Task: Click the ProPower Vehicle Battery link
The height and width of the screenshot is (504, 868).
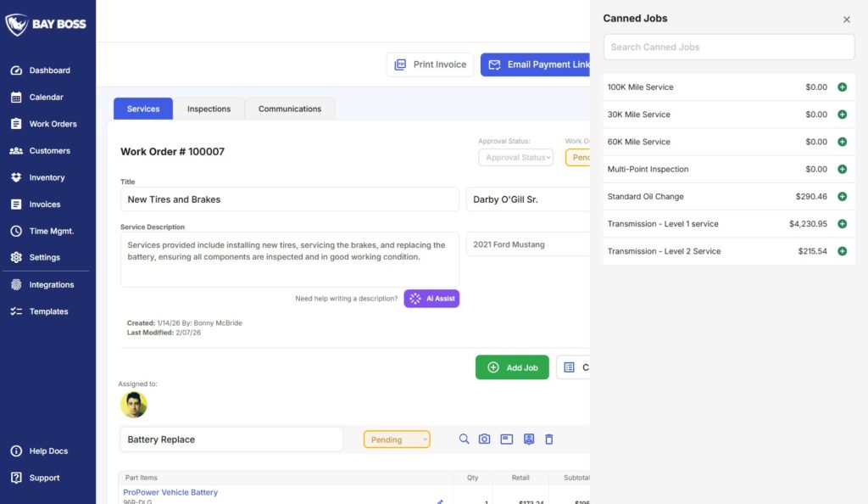Action: point(170,492)
